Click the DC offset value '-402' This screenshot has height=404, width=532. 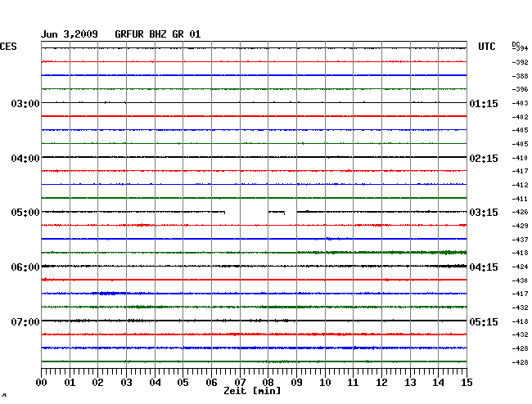click(x=520, y=117)
